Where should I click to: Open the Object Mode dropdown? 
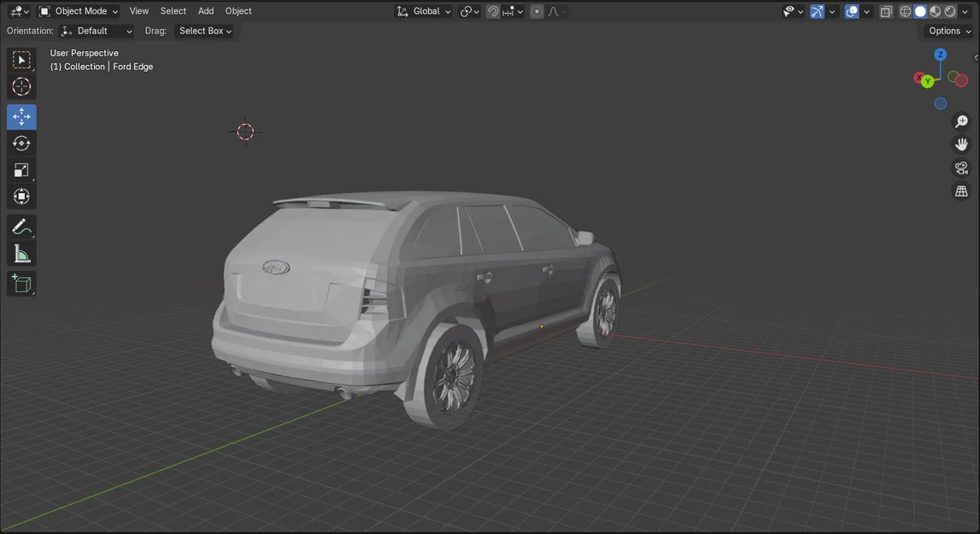coord(81,11)
